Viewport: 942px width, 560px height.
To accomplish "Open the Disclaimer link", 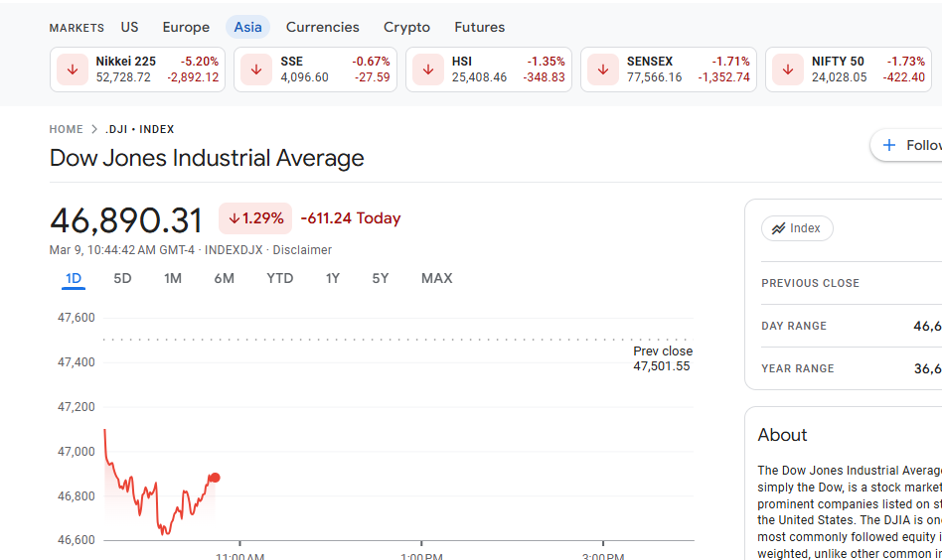I will [x=302, y=250].
